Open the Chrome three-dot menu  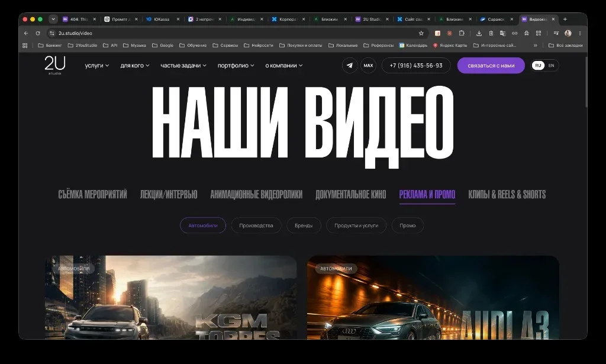click(580, 33)
